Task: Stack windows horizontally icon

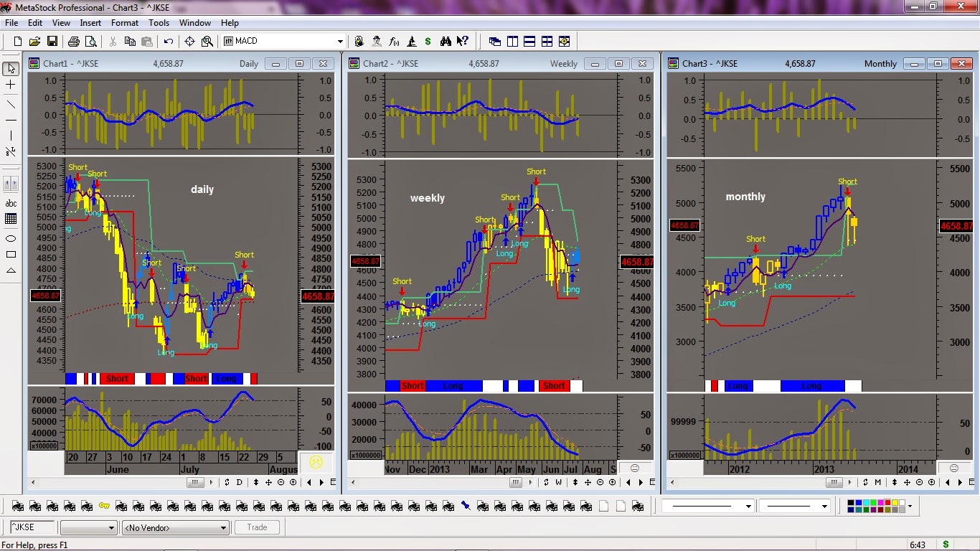Action: pyautogui.click(x=529, y=41)
